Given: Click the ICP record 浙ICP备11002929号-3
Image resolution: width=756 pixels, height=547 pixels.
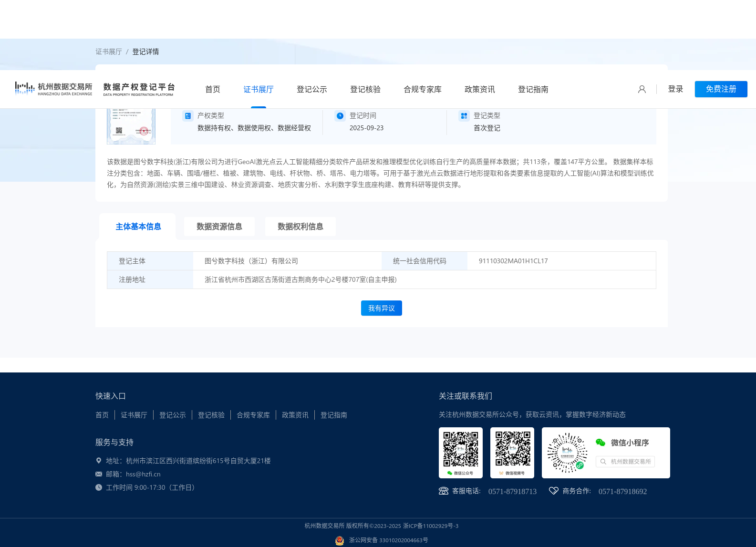Looking at the screenshot, I should coord(431,526).
